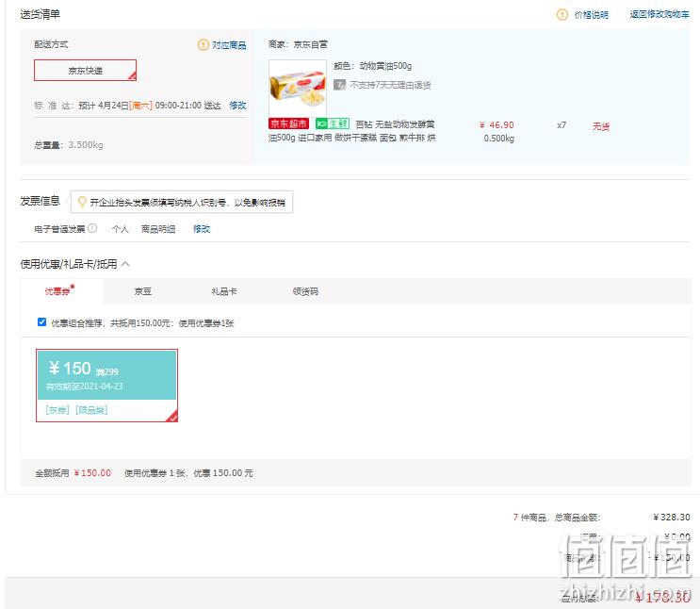Click the x7 quantity text
This screenshot has height=609, width=700.
click(x=562, y=125)
